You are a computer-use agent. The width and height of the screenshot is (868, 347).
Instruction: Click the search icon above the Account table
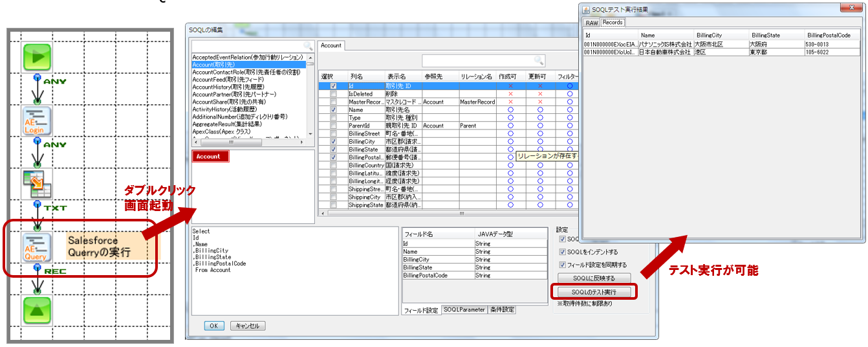coord(539,60)
